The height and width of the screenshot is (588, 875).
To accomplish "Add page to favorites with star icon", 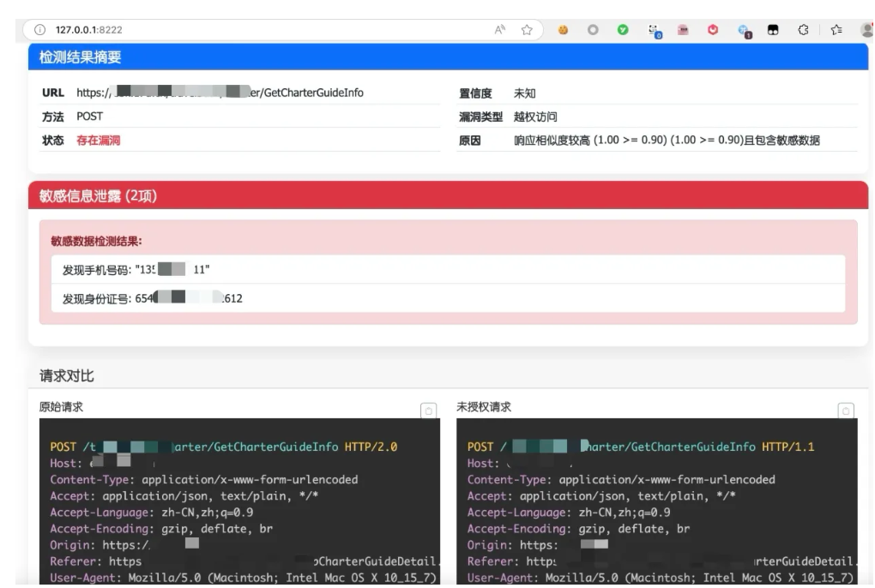I will [527, 29].
